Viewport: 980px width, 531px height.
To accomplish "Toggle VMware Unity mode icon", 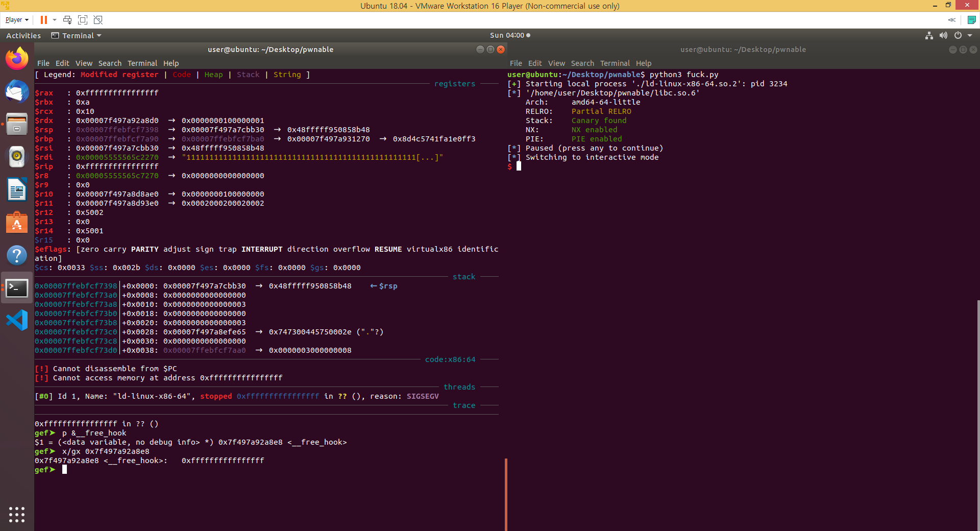I will click(99, 20).
